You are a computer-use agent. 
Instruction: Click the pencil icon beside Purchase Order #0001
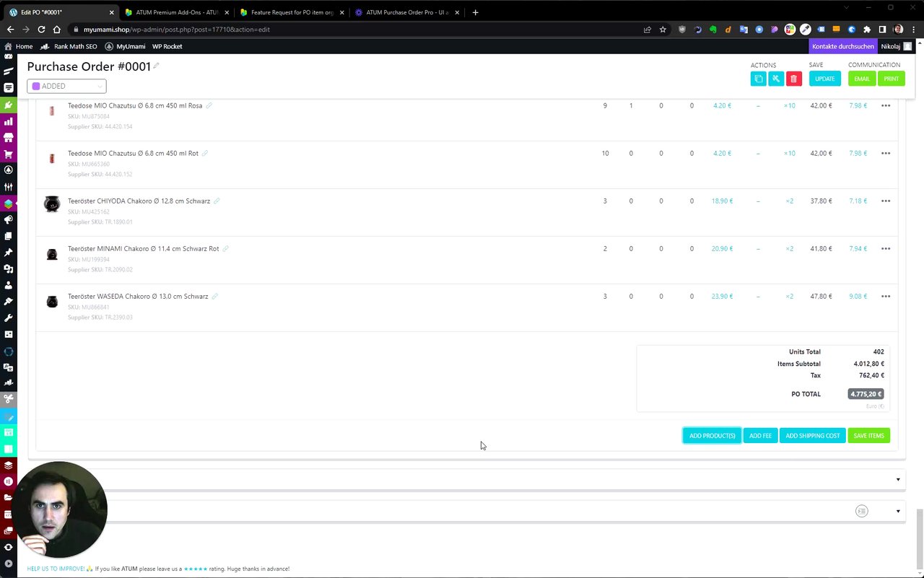157,66
